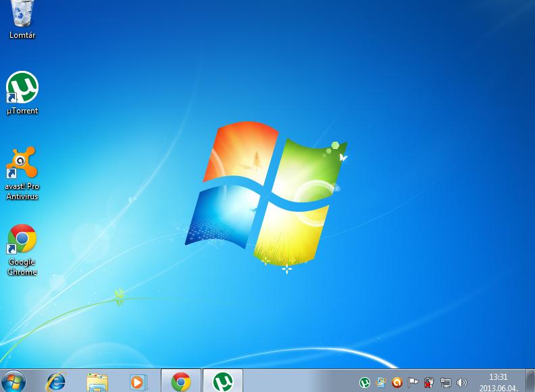Open Windows Explorer from the taskbar
The width and height of the screenshot is (535, 392).
click(x=97, y=382)
